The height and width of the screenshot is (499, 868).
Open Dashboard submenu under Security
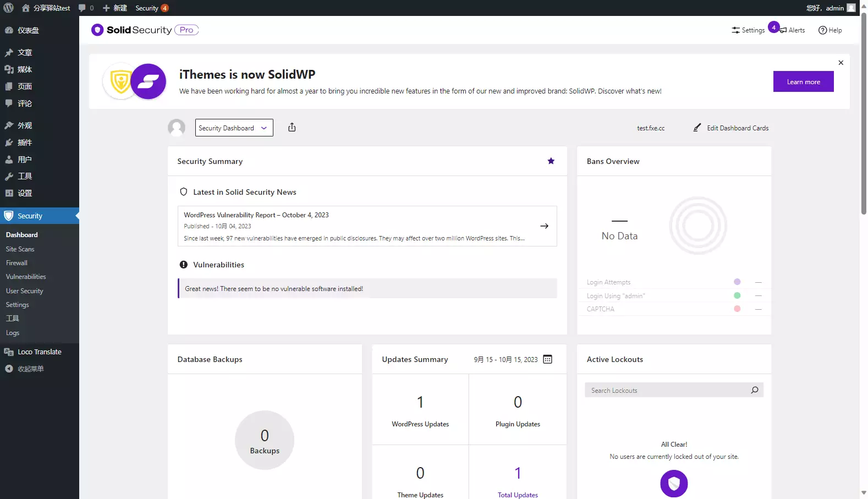22,235
